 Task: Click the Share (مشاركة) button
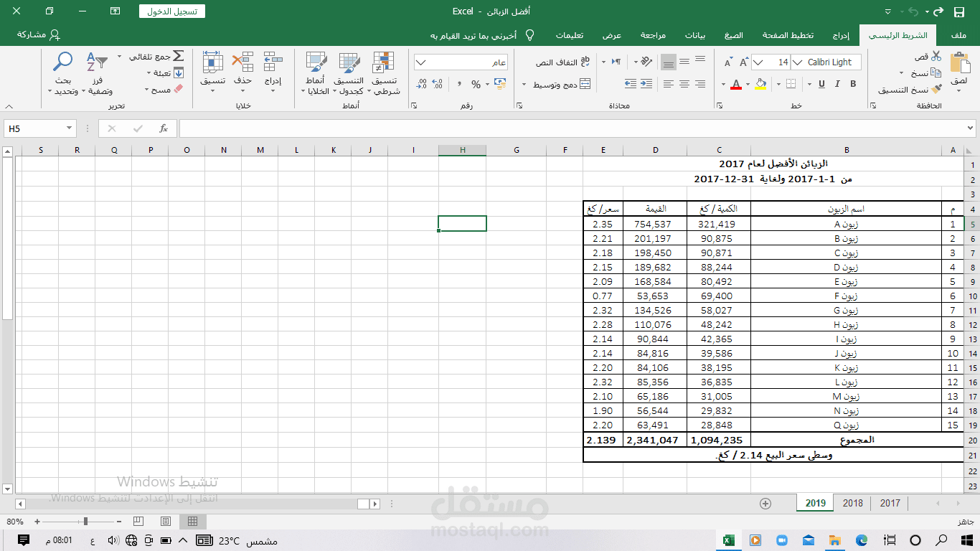(x=39, y=35)
